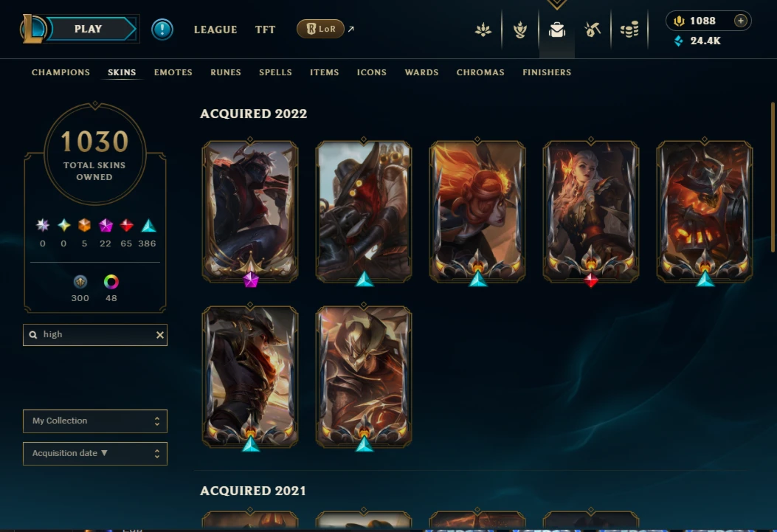Open the Emotes tab
The width and height of the screenshot is (777, 532).
coord(173,72)
